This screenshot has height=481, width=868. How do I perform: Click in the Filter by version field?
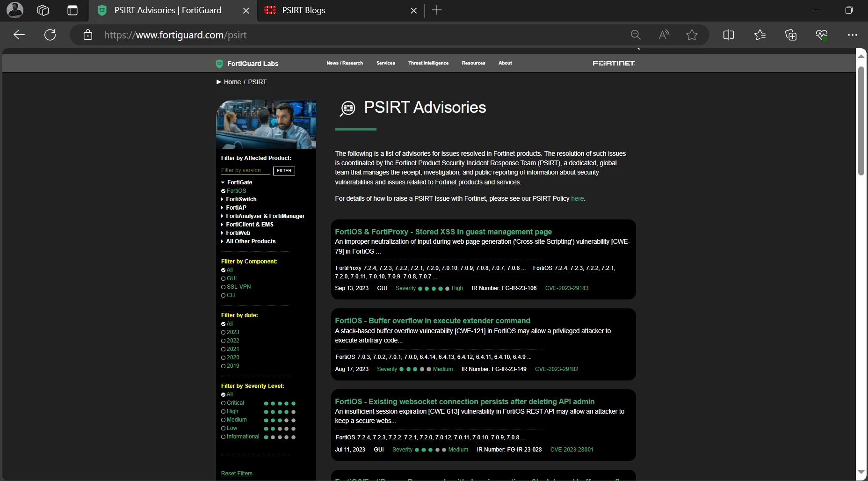246,170
